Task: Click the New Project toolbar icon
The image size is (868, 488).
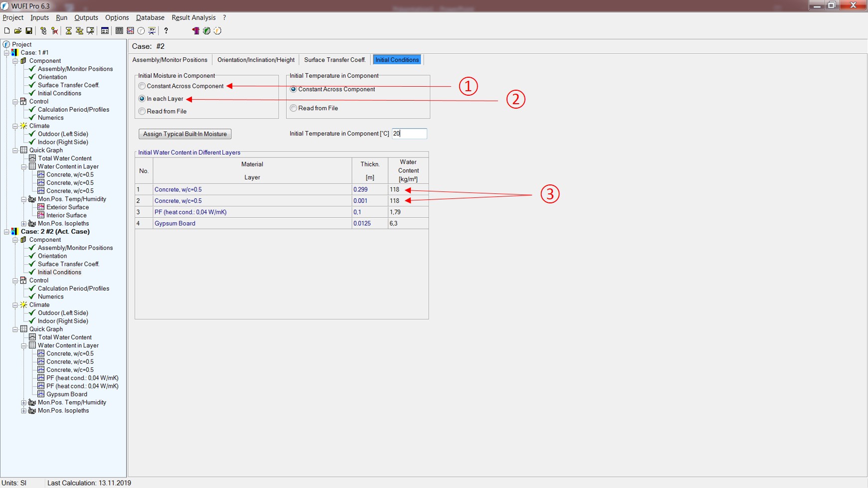Action: coord(7,31)
